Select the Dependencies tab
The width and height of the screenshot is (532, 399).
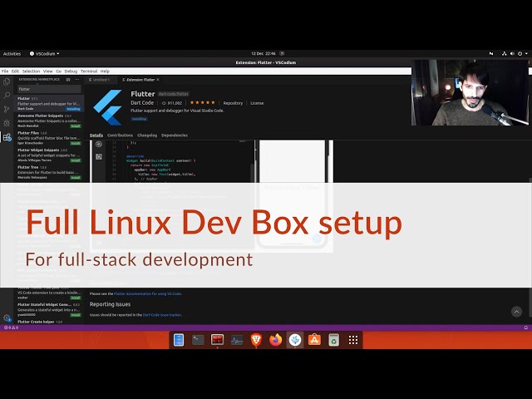pyautogui.click(x=175, y=135)
